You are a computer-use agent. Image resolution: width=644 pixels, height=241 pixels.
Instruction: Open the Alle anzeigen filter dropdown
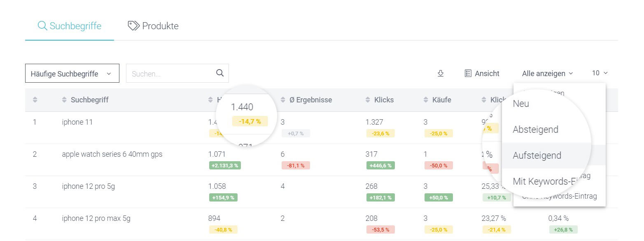(x=547, y=73)
